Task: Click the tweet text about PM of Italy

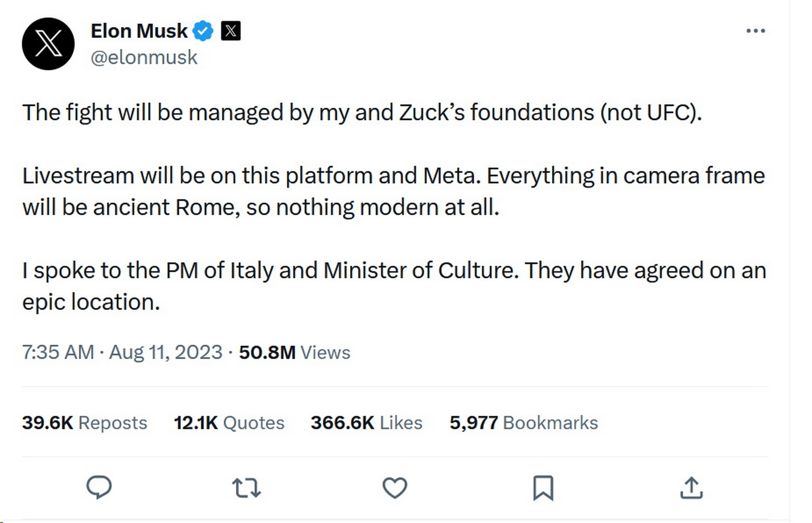Action: click(394, 286)
